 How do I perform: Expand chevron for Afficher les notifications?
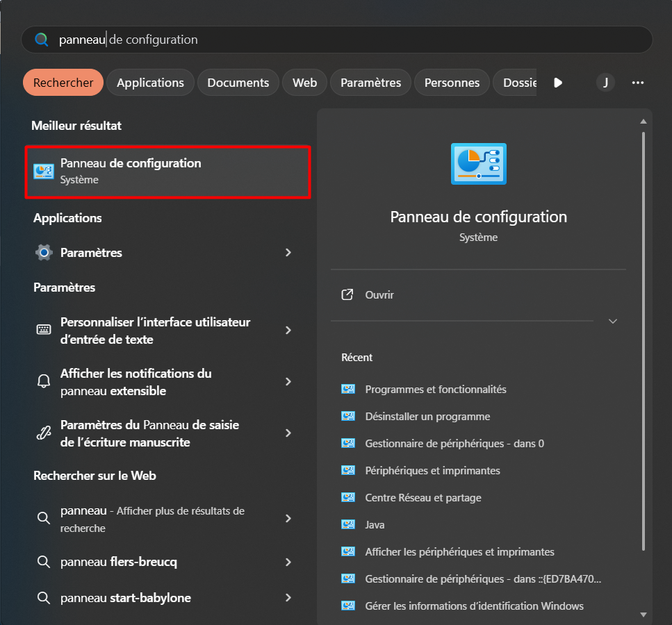(288, 382)
